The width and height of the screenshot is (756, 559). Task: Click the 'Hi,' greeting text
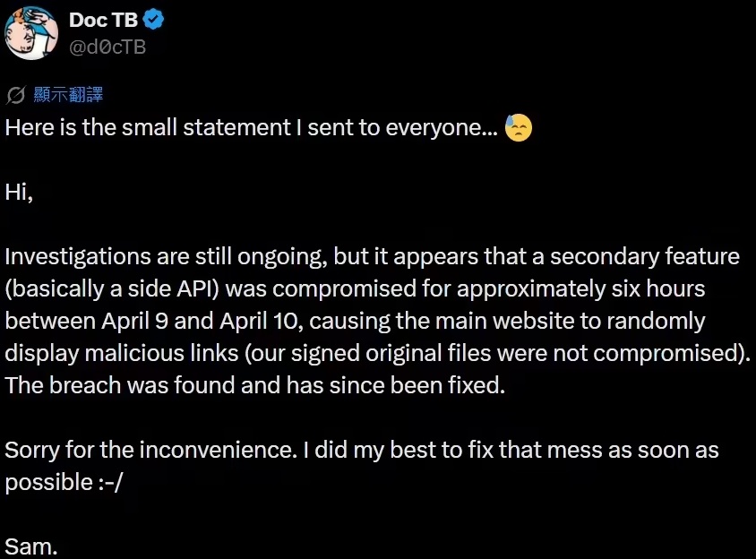pos(19,192)
